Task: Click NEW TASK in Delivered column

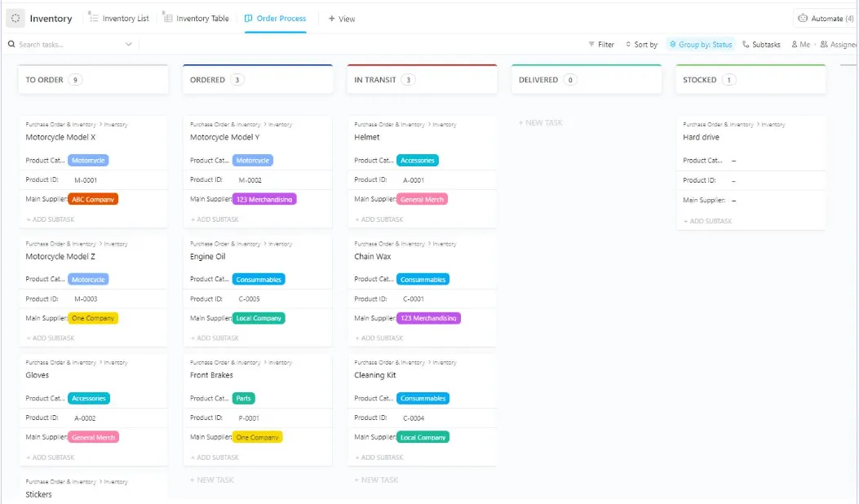Action: click(x=541, y=122)
